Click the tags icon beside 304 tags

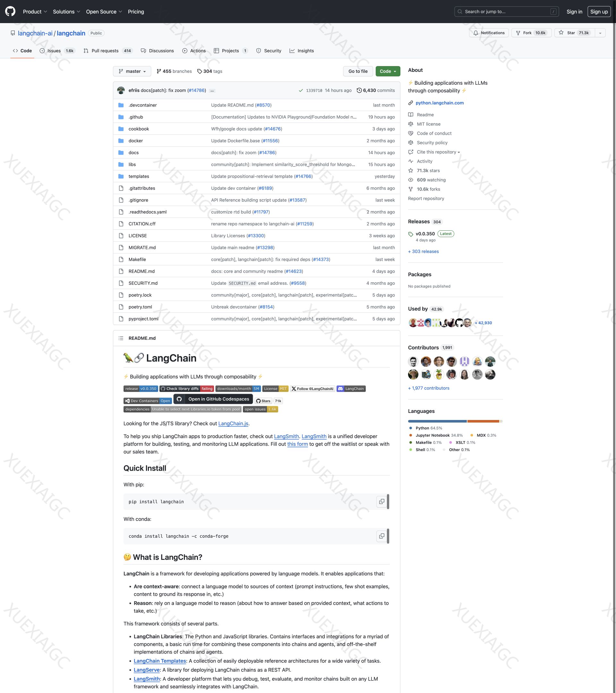tap(200, 71)
